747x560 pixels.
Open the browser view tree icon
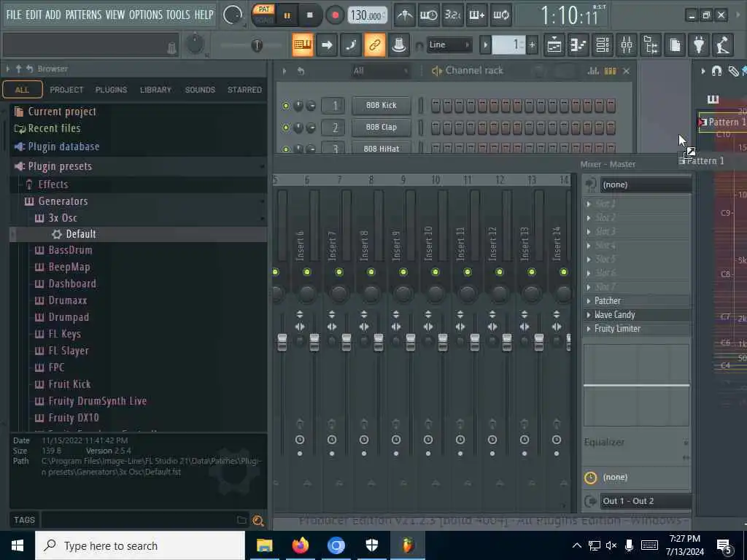point(651,45)
